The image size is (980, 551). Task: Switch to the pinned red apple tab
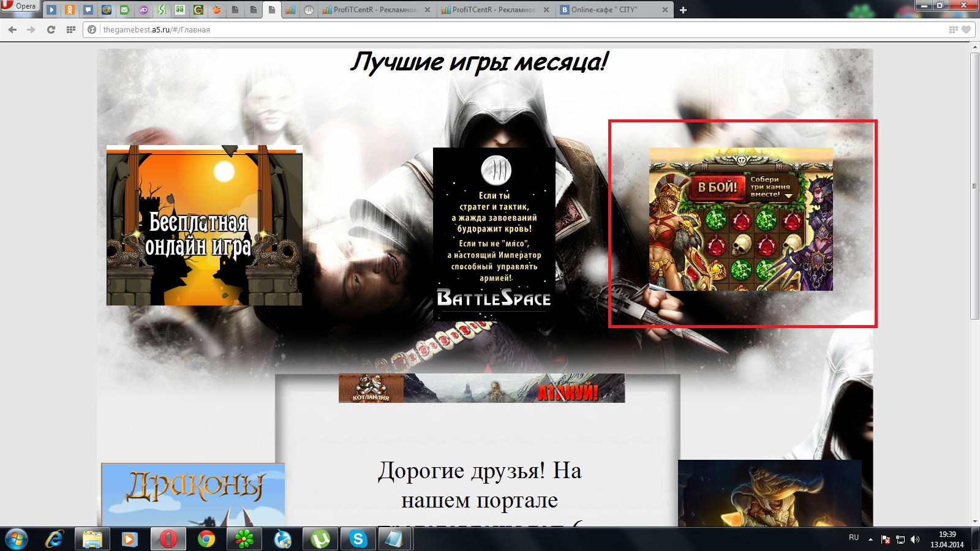click(x=217, y=10)
